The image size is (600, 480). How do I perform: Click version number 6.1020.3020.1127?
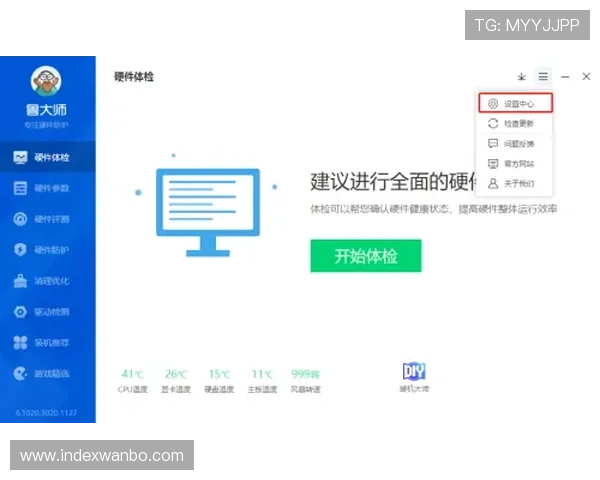point(46,413)
